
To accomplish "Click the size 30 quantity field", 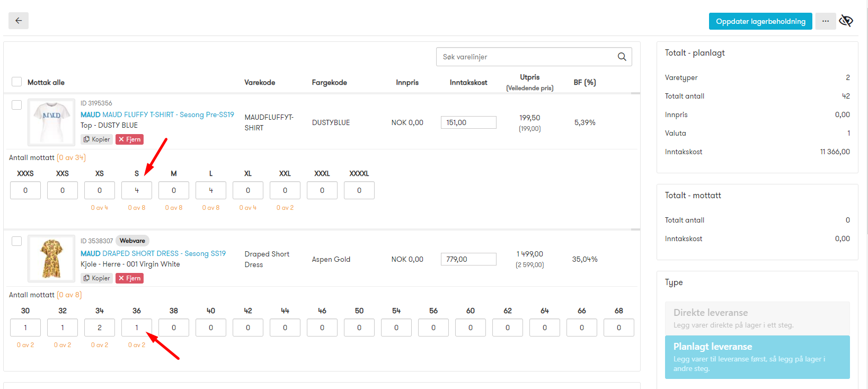I will [25, 328].
